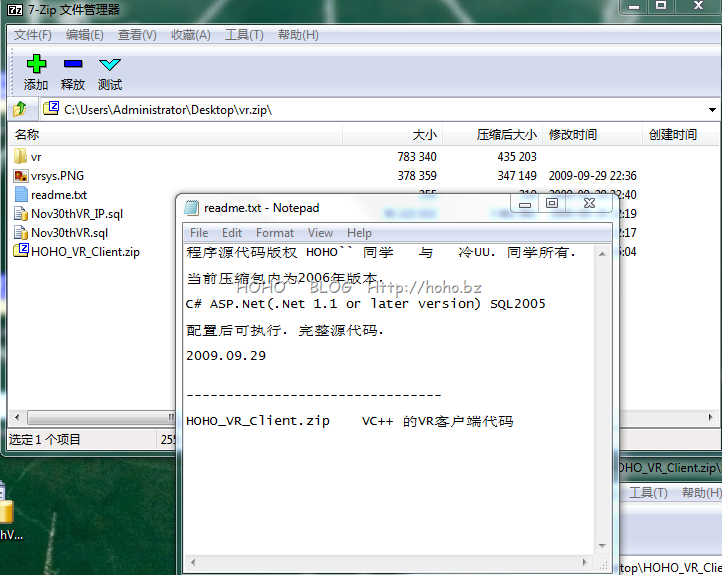The width and height of the screenshot is (722, 575).
Task: Select the Nov30thVR.sql file icon
Action: tap(21, 232)
